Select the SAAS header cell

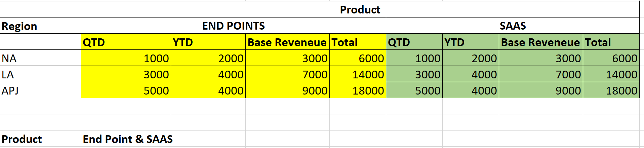(513, 26)
